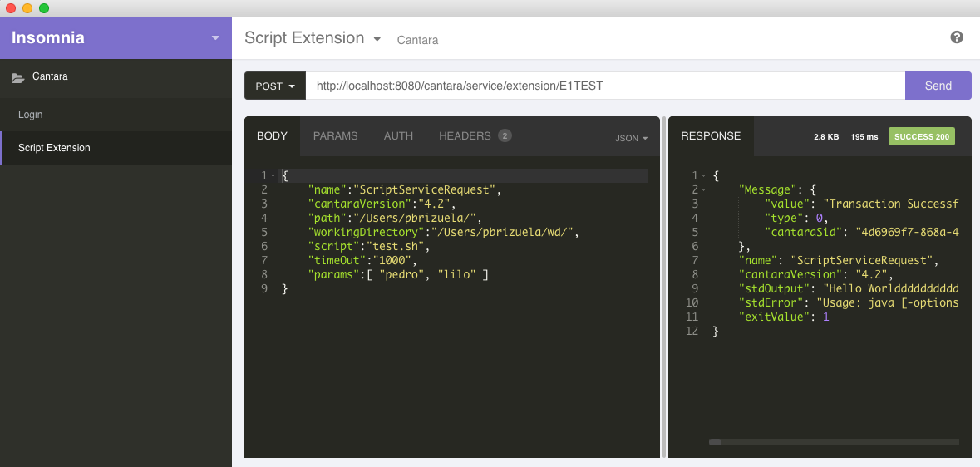This screenshot has width=980, height=467.
Task: Collapse line 1 fold arrow in body editor
Action: coord(273,176)
